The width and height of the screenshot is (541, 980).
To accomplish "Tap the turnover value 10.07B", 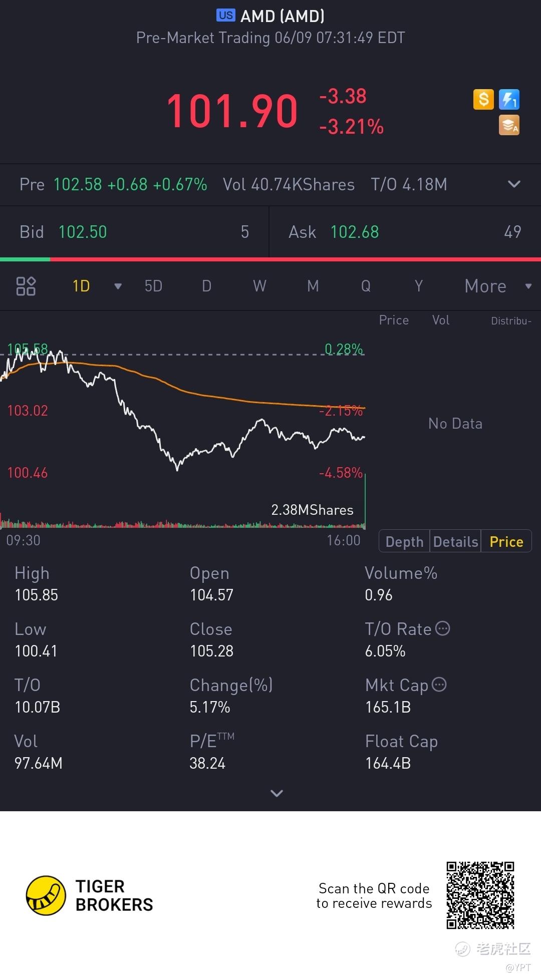I will click(x=38, y=707).
